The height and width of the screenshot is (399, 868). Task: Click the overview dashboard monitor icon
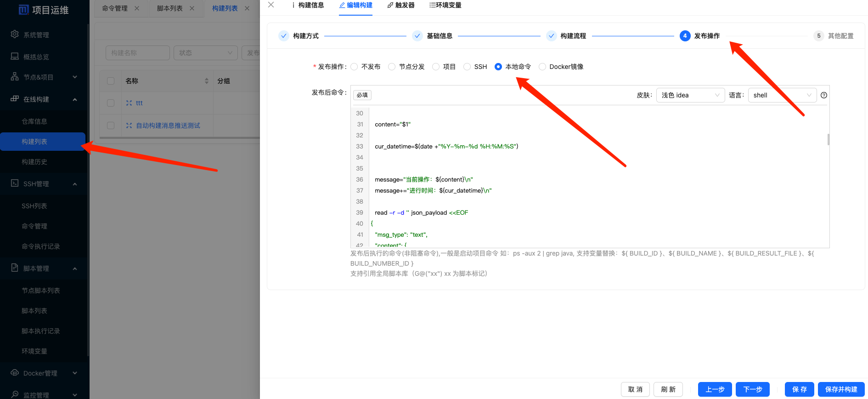(x=15, y=57)
